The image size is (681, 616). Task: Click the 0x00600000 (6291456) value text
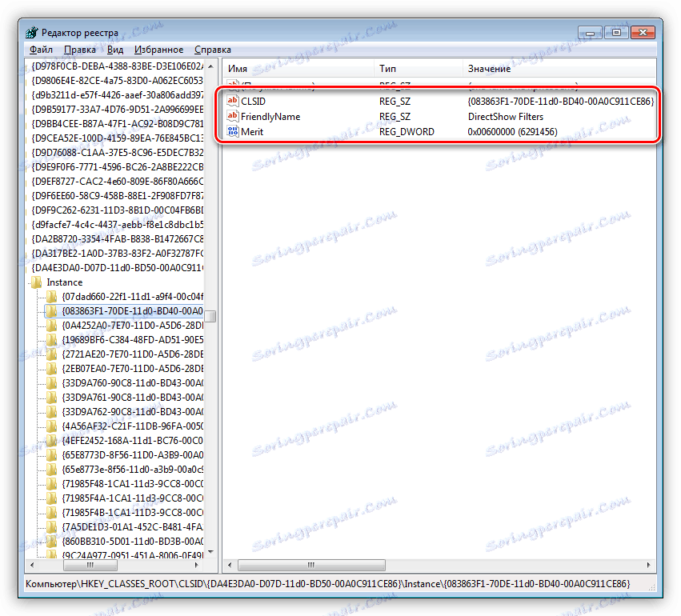(x=512, y=131)
